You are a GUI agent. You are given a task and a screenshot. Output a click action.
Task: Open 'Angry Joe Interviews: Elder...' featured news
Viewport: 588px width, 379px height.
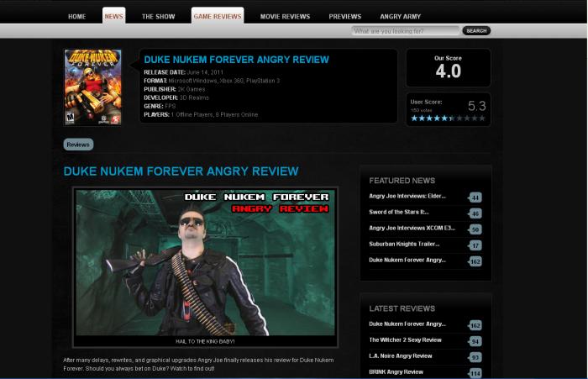click(407, 196)
